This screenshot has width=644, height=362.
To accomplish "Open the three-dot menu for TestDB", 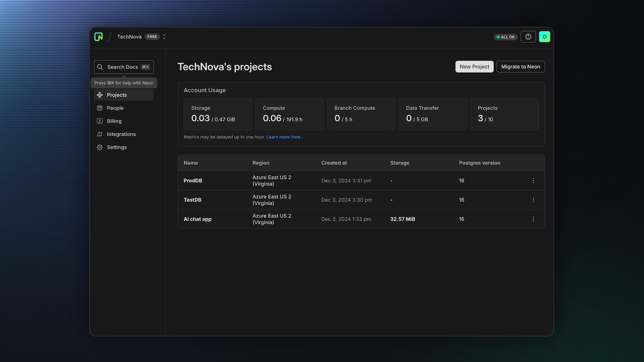I will click(533, 200).
